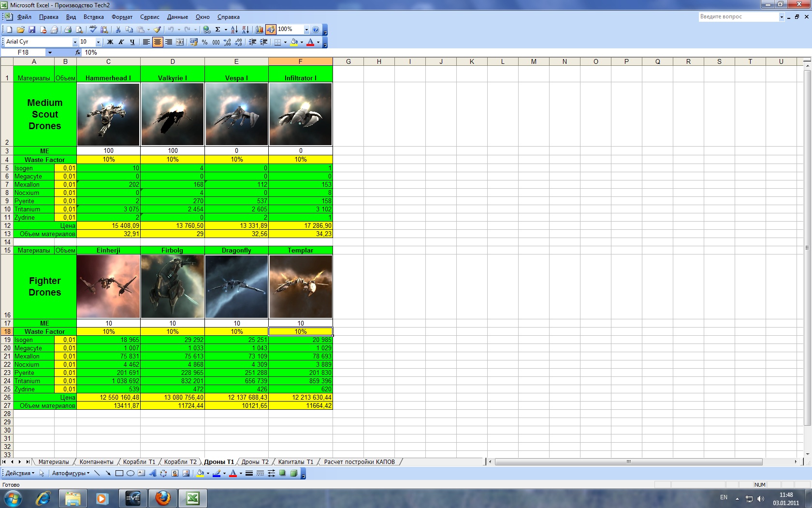Apply percent style to the cell
The width and height of the screenshot is (812, 508).
(205, 42)
